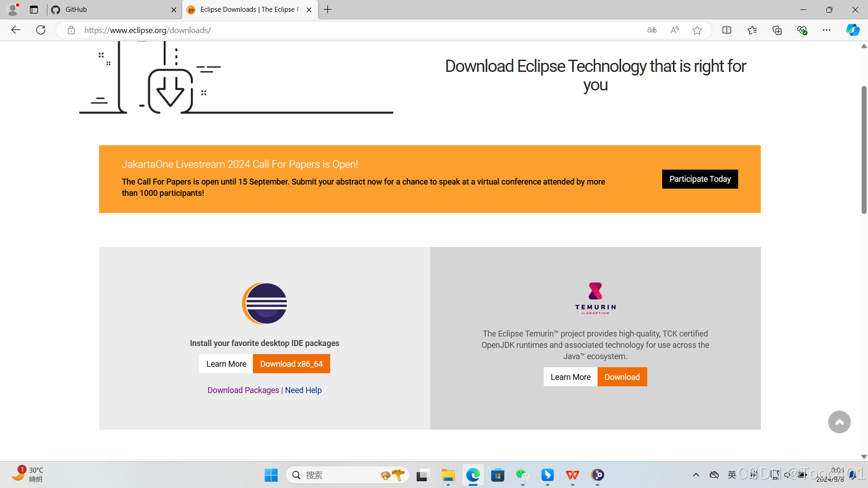Open the Download Packages link
The image size is (868, 488).
243,390
